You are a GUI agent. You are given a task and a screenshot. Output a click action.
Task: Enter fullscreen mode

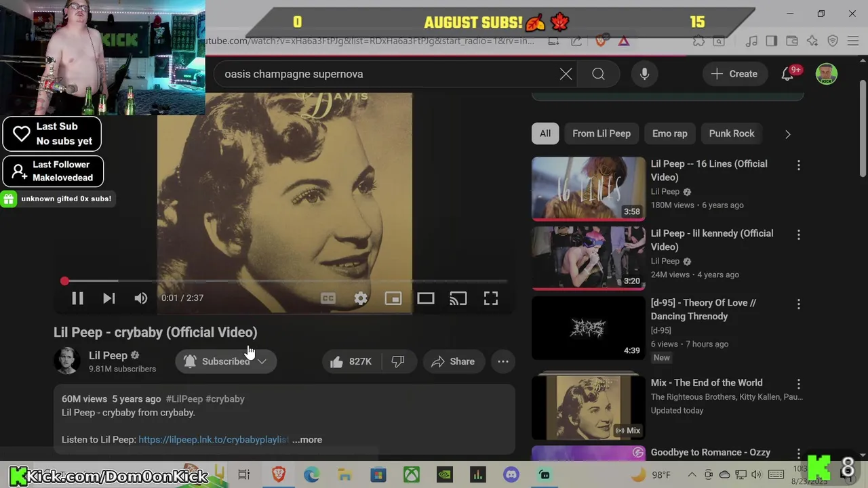pos(491,298)
